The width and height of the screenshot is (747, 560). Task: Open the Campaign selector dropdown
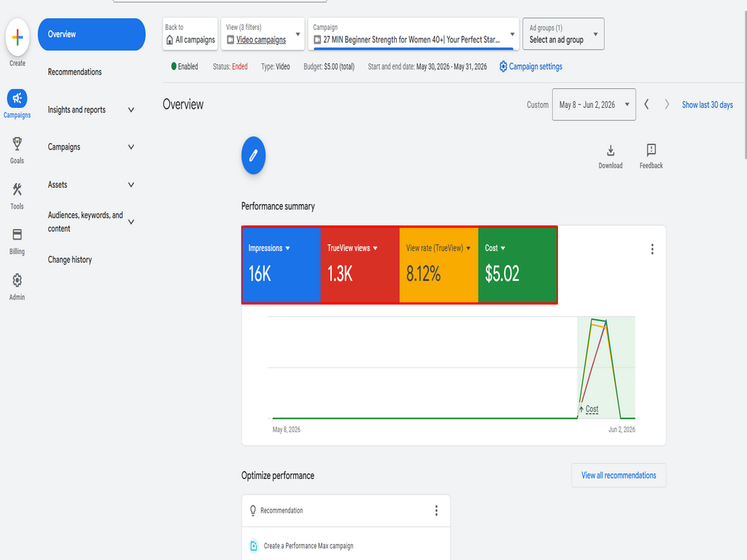414,34
